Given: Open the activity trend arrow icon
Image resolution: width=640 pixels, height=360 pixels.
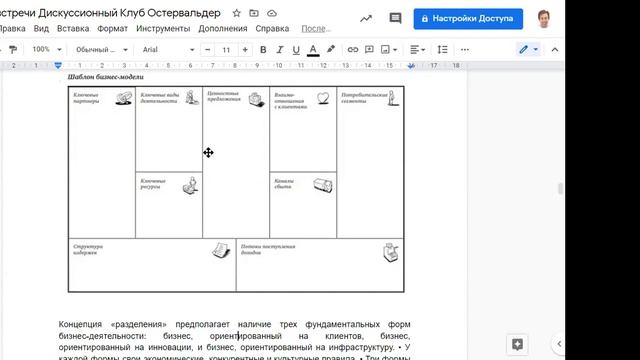Looking at the screenshot, I should [x=366, y=18].
